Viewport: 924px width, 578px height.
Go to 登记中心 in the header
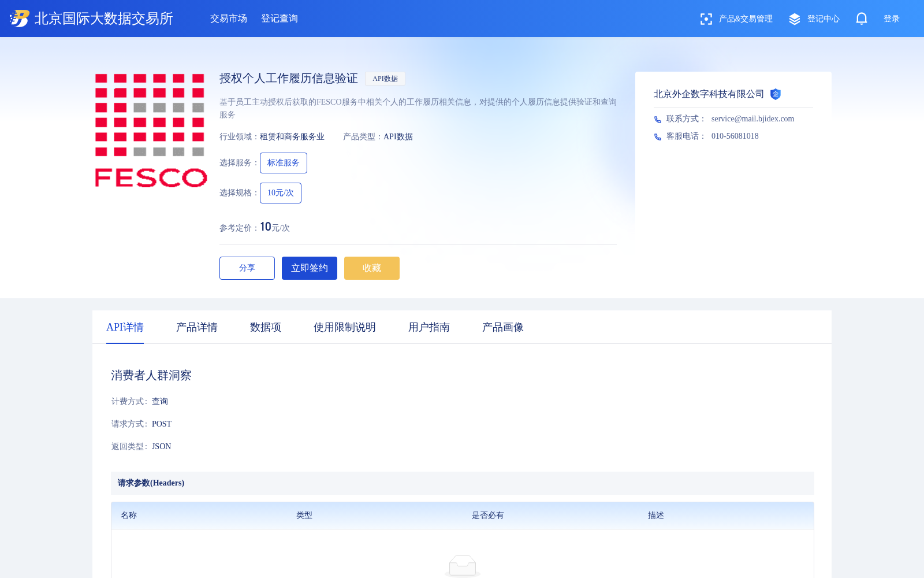coord(824,19)
